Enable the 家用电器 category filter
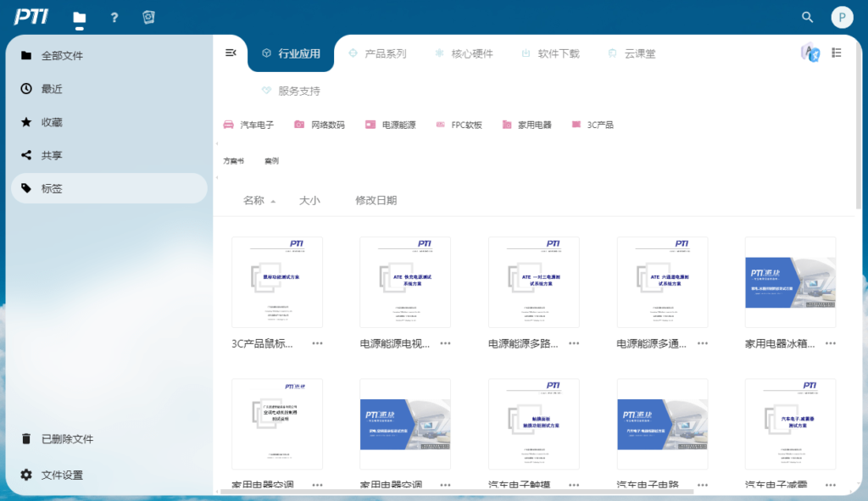Screen dimensions: 868x501 pyautogui.click(x=506, y=123)
